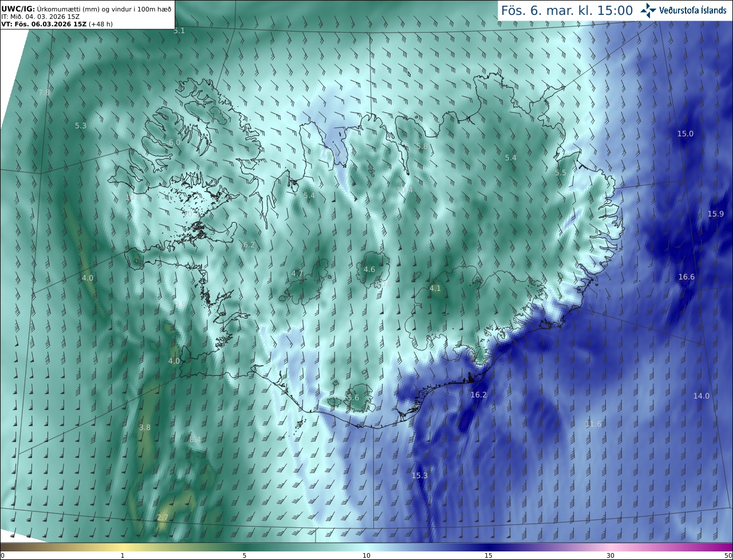Click the color scale tick labeled 15

[x=488, y=555]
